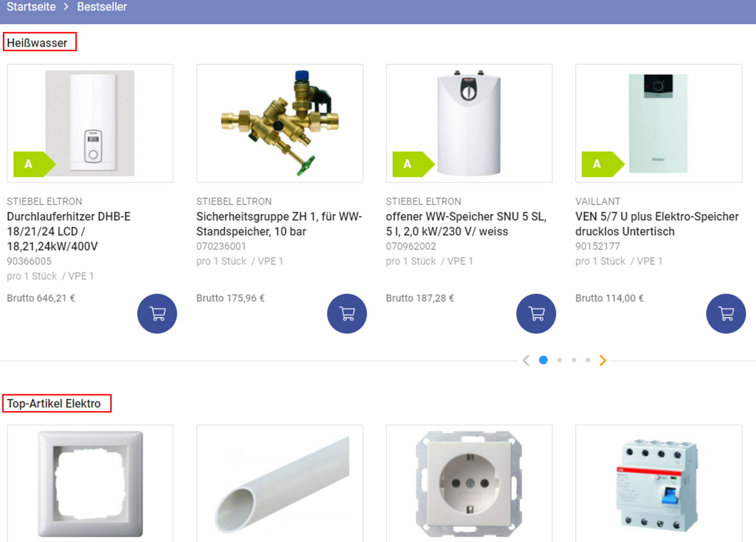Open Durchlauferhitzer DHB-E product title
Image resolution: width=756 pixels, height=542 pixels.
click(x=69, y=231)
